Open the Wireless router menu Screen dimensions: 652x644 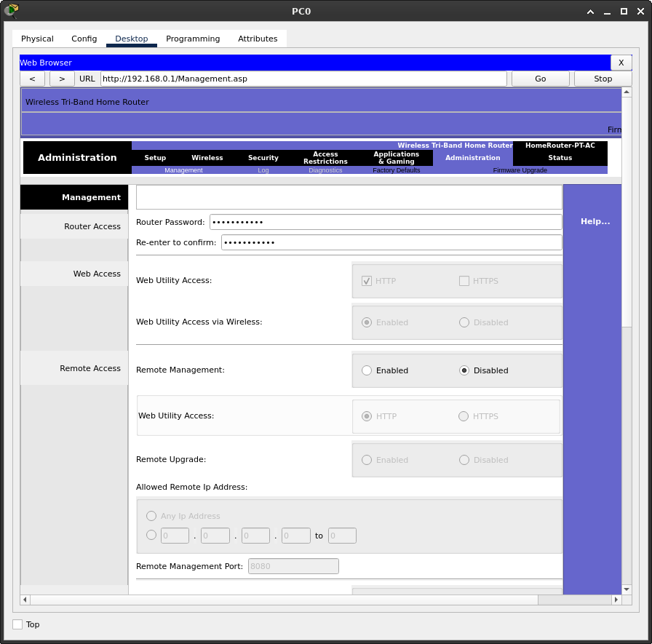[x=207, y=158]
